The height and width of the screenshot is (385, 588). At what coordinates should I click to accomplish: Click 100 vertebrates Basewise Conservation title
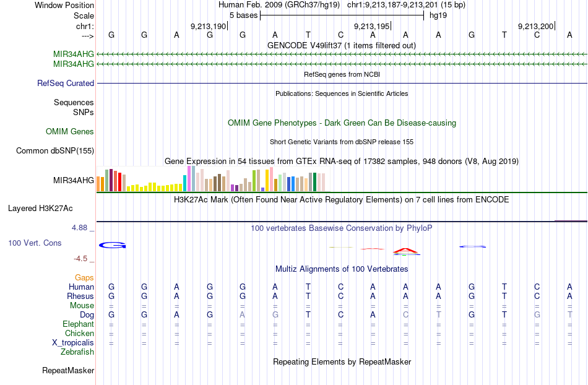tap(342, 228)
